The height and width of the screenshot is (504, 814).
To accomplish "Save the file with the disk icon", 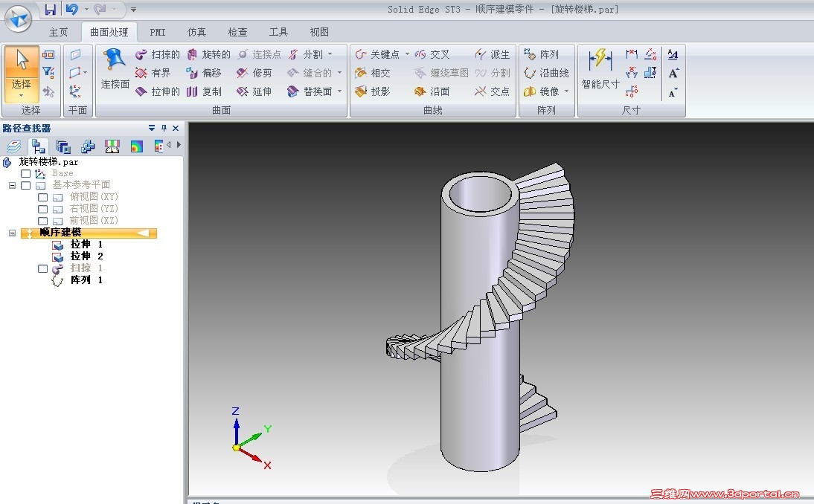I will coord(51,10).
